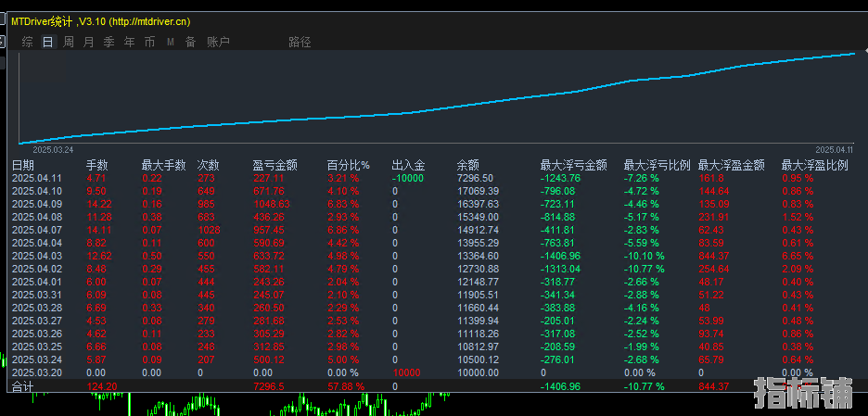Click the 14.22 lots value
Viewport: 868px width, 416px height.
(x=99, y=204)
